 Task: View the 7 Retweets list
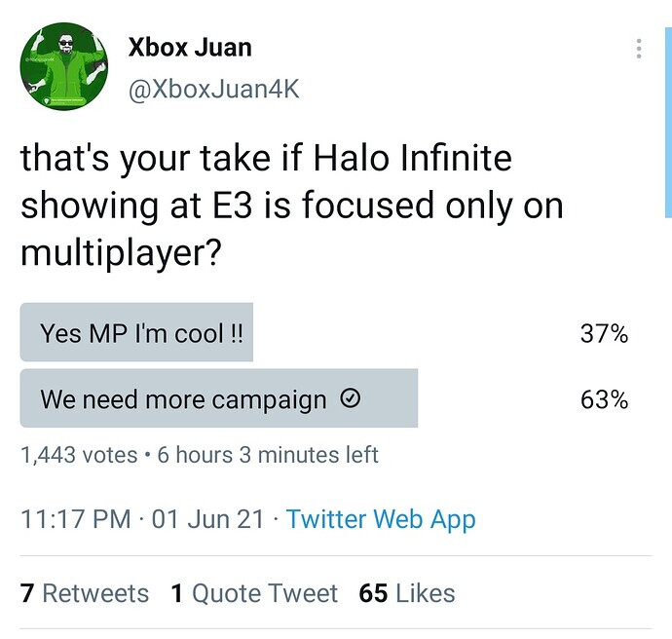(x=85, y=593)
